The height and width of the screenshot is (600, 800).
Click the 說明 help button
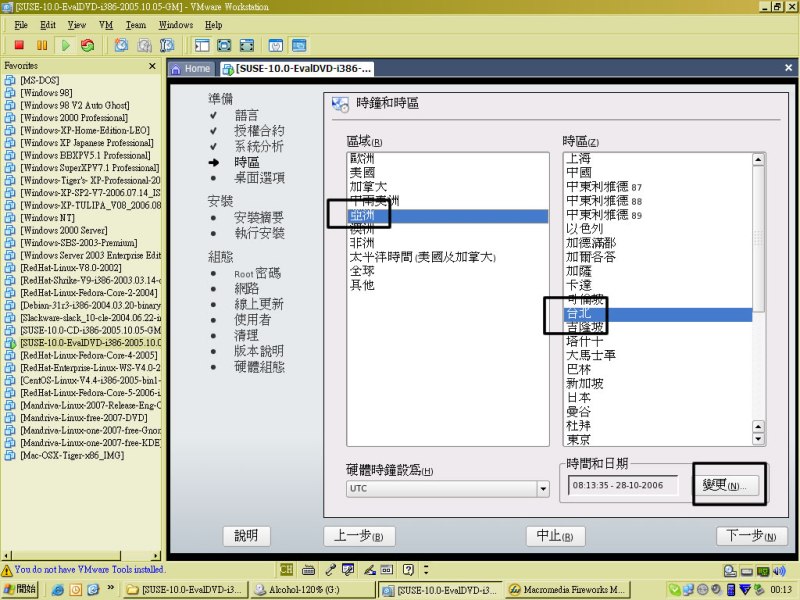point(246,536)
